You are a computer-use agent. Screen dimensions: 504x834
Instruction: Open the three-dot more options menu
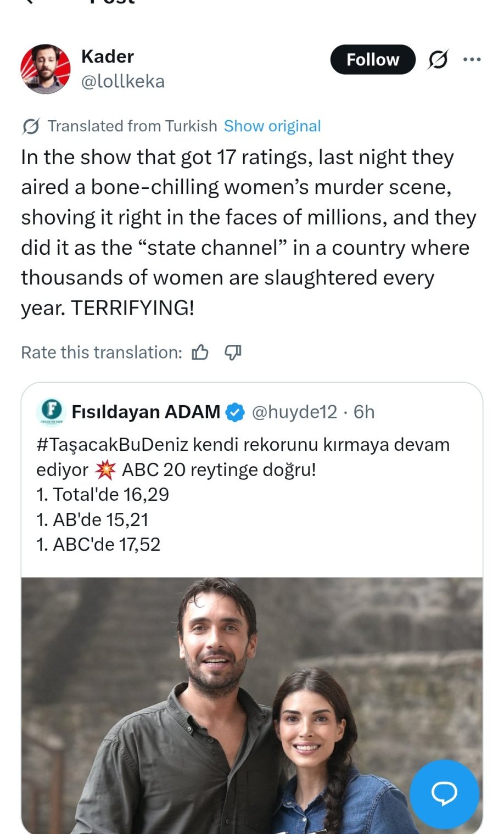472,59
